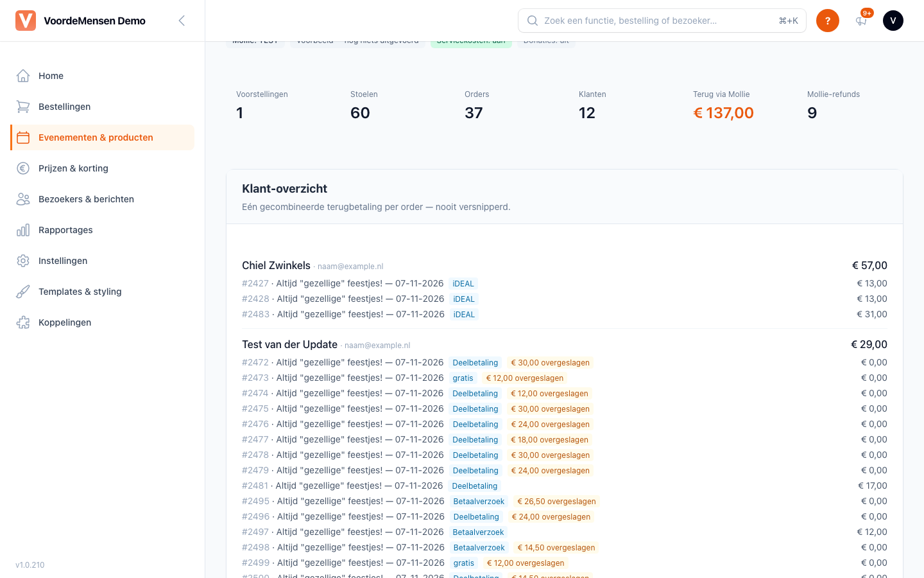Go to Home in the sidebar
The height and width of the screenshot is (578, 924).
[x=103, y=76]
